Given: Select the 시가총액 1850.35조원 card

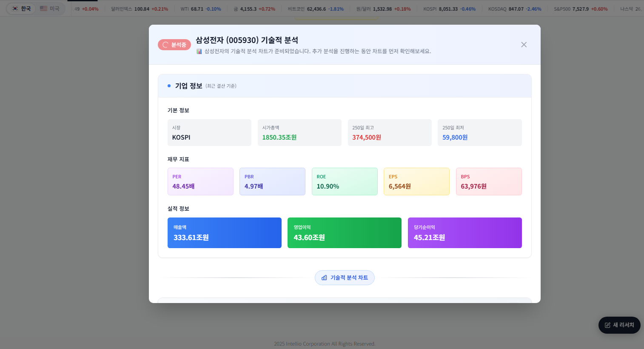Looking at the screenshot, I should point(299,132).
